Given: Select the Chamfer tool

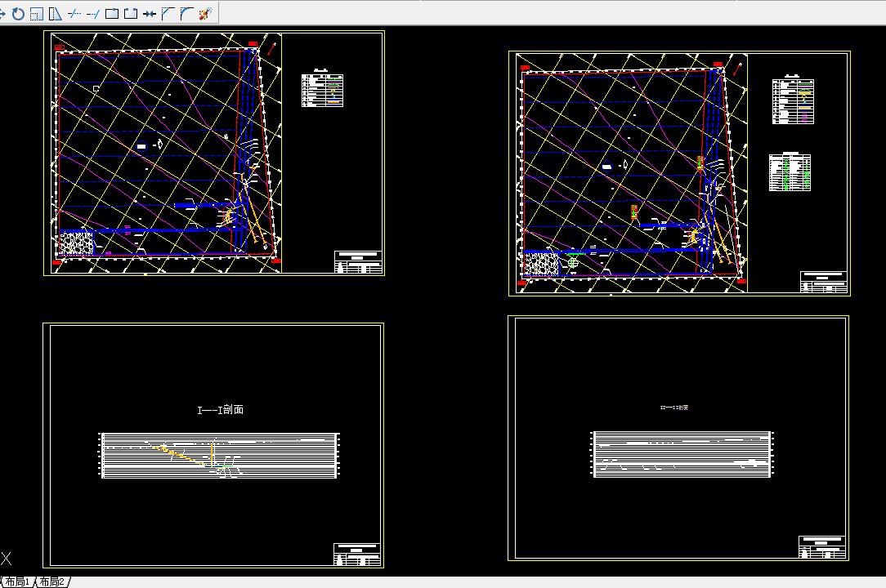Looking at the screenshot, I should pyautogui.click(x=168, y=14).
